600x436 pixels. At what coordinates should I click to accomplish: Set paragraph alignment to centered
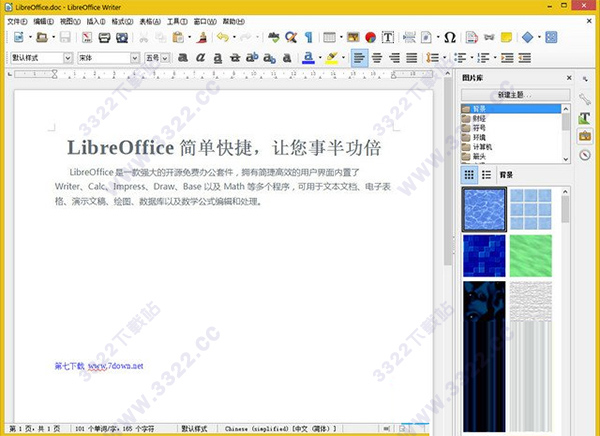pos(377,58)
